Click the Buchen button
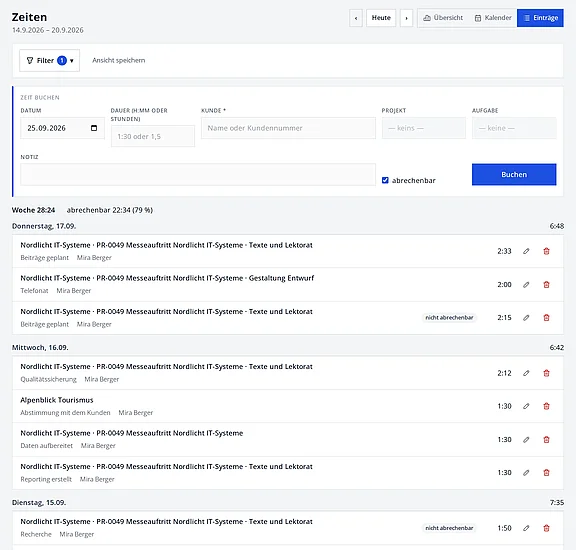The image size is (576, 550). pos(514,175)
